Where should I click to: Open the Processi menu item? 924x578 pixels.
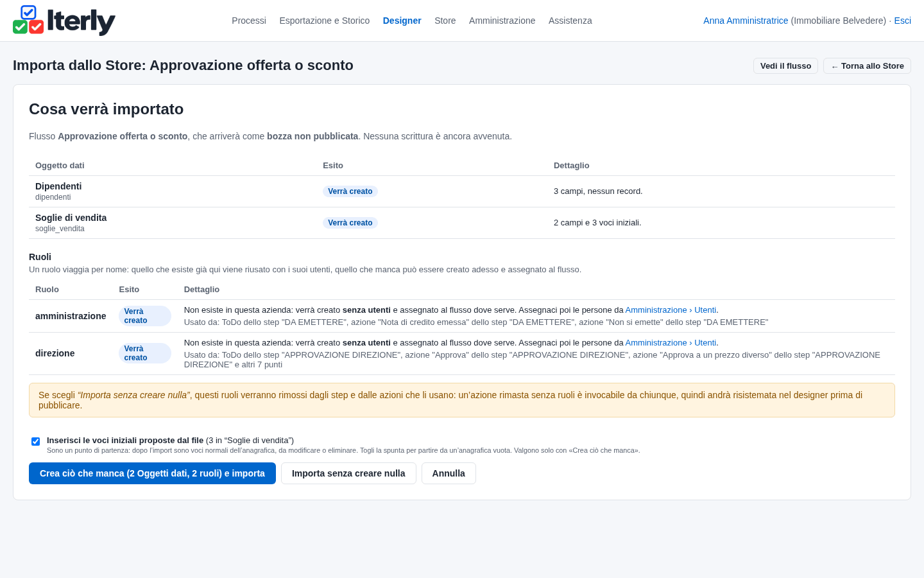[249, 21]
